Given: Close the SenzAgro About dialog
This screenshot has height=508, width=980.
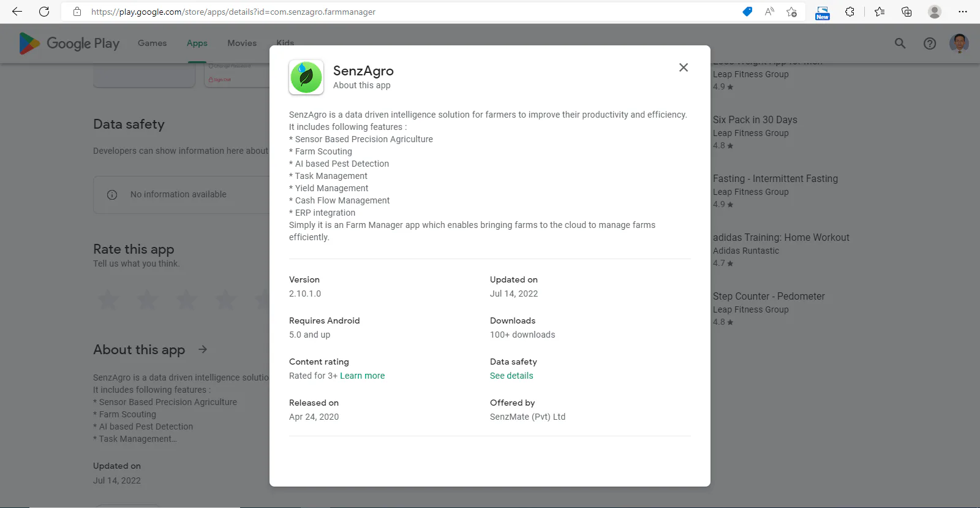Looking at the screenshot, I should point(684,67).
